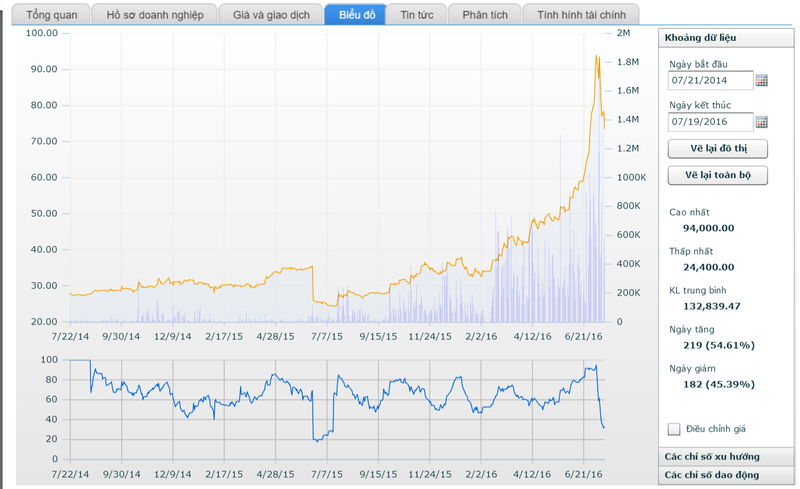Open the end date calendar picker
800x489 pixels.
click(762, 122)
